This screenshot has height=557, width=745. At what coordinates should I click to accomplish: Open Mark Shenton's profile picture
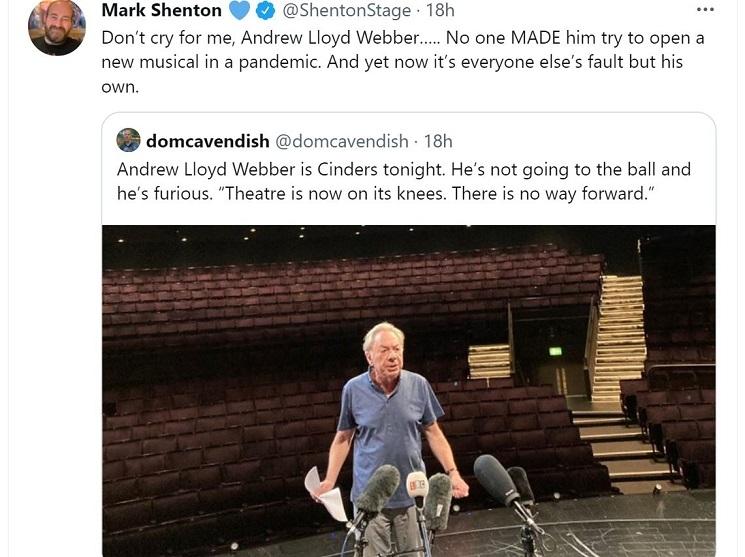click(57, 27)
